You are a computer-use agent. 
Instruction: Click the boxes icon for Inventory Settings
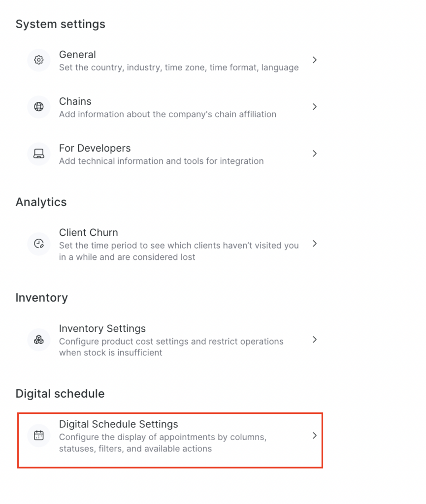pyautogui.click(x=39, y=340)
